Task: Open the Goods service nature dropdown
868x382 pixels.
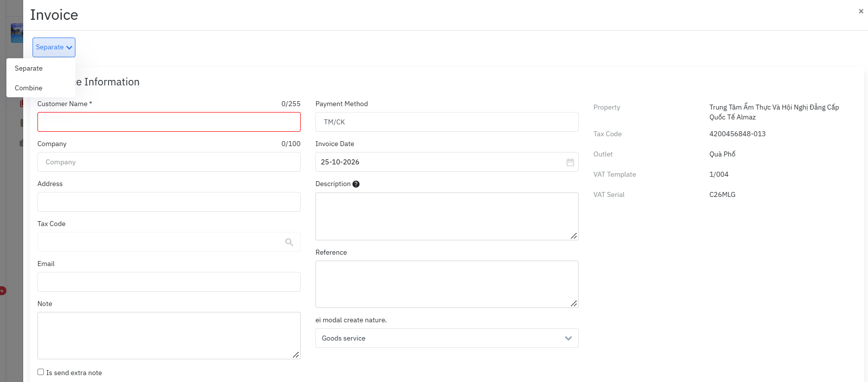Action: (447, 338)
